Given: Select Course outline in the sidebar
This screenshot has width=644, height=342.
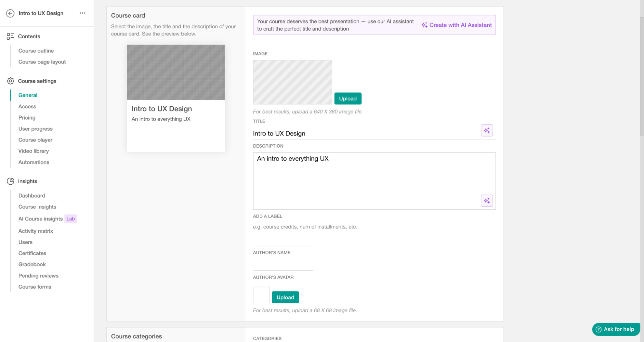Looking at the screenshot, I should pos(36,51).
